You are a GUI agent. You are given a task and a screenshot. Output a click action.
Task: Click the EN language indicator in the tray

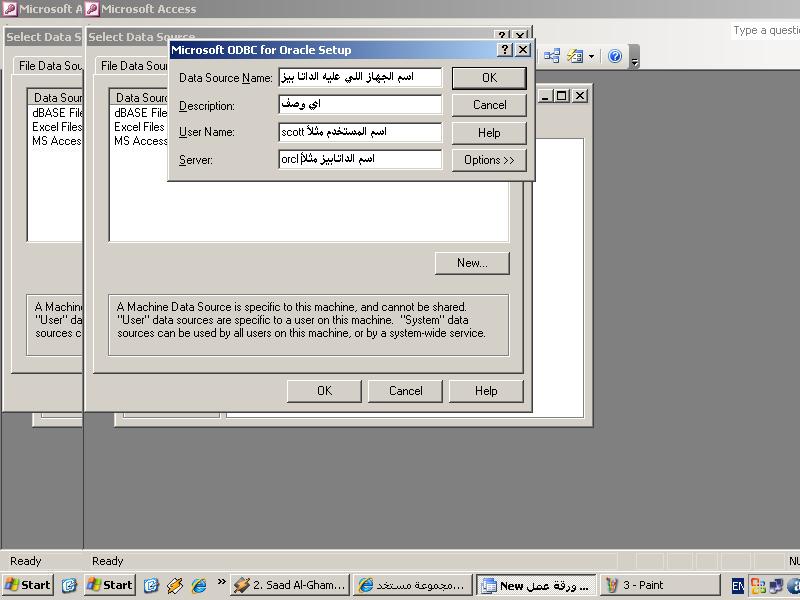(x=737, y=586)
